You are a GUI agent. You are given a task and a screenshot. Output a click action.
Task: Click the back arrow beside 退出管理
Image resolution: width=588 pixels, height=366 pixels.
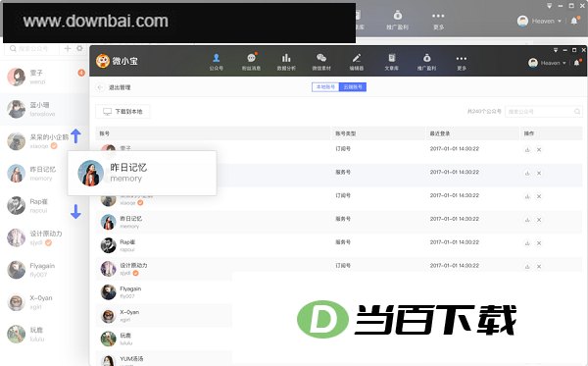(x=100, y=87)
